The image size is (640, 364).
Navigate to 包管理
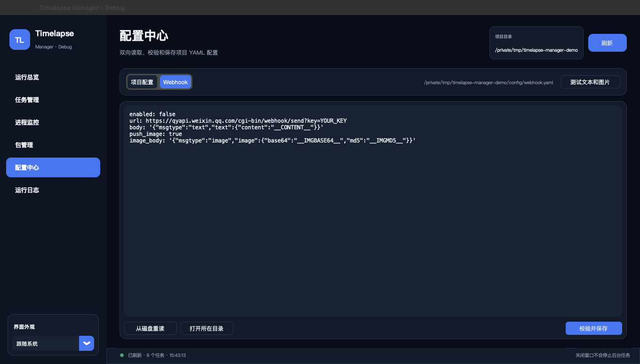53,145
